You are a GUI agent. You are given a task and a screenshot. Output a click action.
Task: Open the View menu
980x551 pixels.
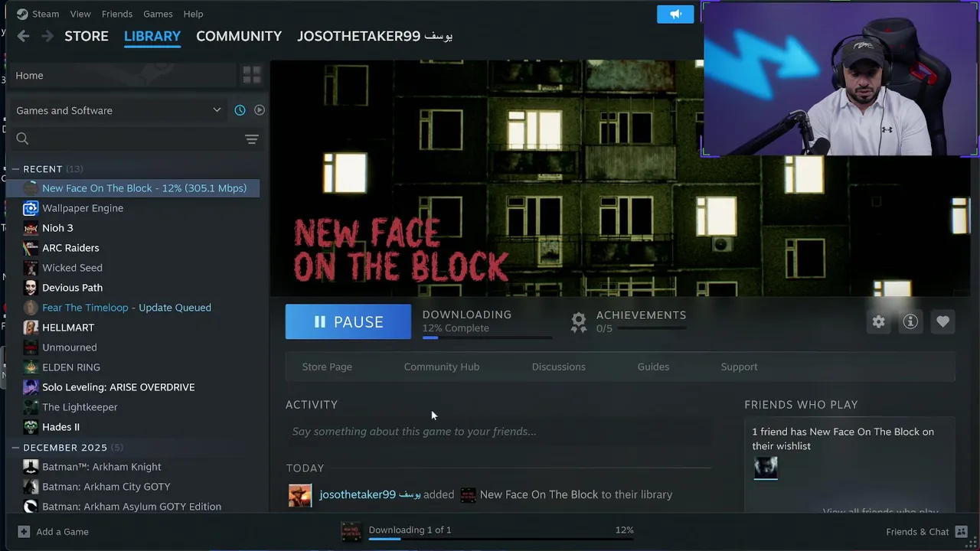(x=80, y=14)
